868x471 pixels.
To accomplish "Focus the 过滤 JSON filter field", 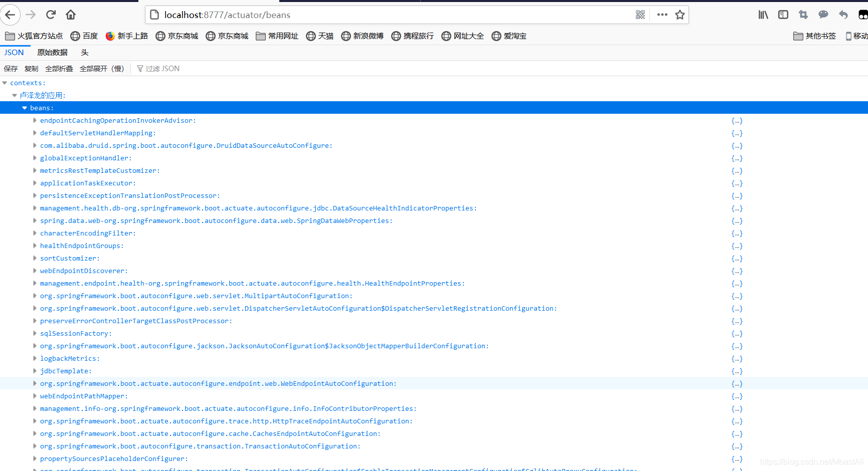I will coord(162,69).
